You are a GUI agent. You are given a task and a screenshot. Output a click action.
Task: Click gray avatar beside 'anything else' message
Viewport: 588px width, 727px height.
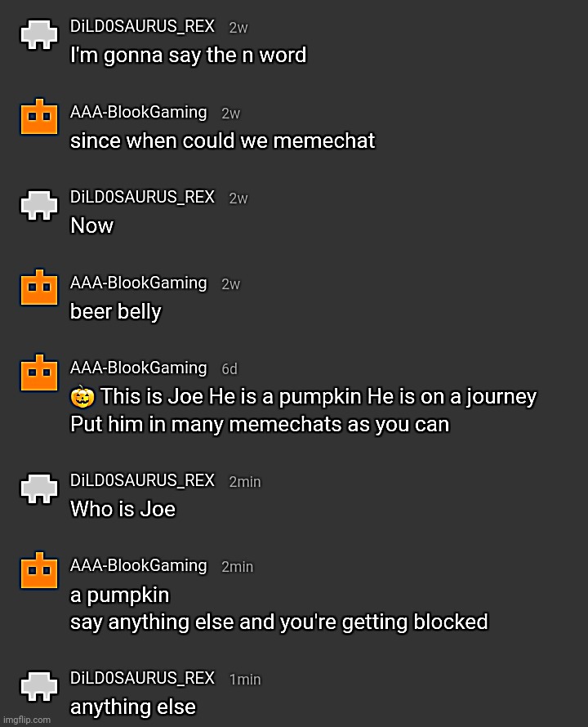pyautogui.click(x=39, y=685)
